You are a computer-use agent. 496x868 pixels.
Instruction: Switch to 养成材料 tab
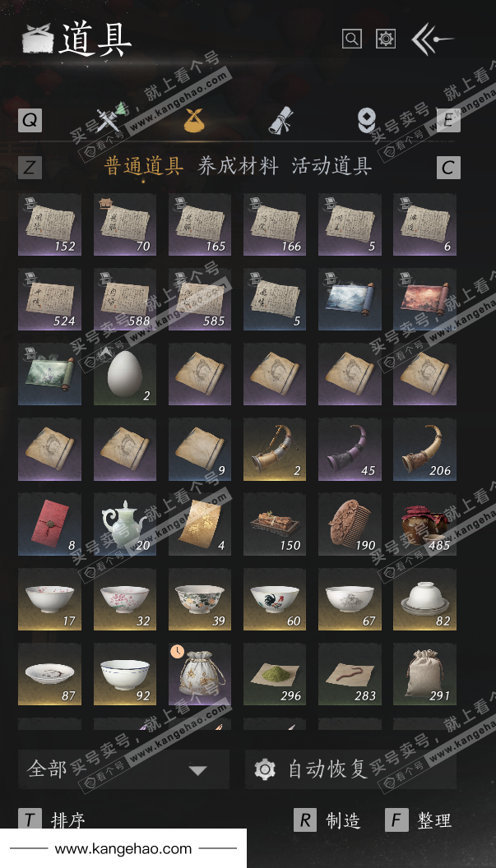[238, 166]
